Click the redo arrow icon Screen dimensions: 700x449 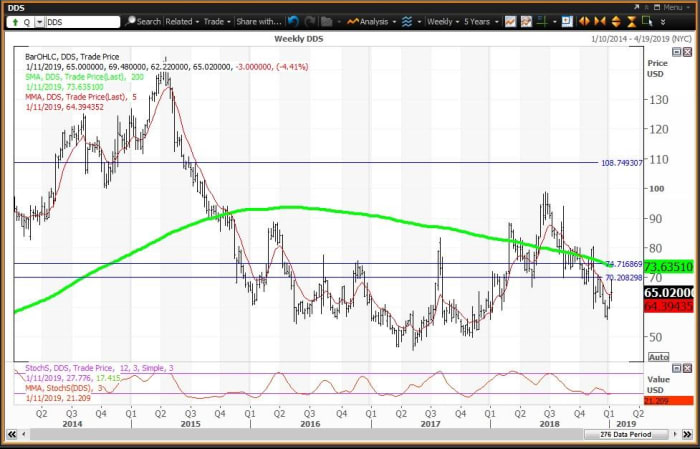pos(309,21)
